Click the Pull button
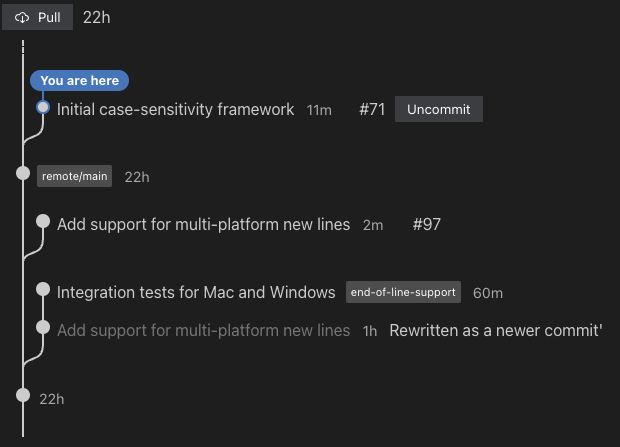The width and height of the screenshot is (620, 447). pos(37,17)
